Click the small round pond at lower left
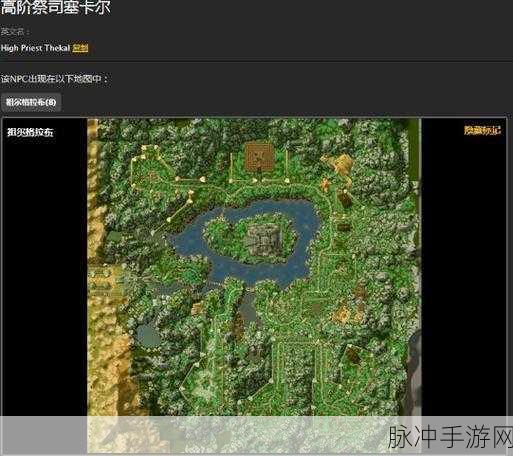This screenshot has height=456, width=513. tap(148, 336)
